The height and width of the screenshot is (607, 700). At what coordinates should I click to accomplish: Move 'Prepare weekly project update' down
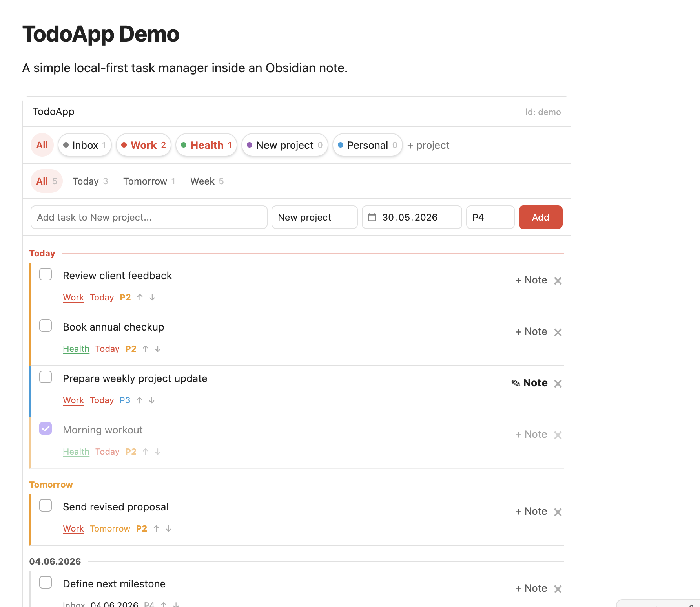coord(152,400)
